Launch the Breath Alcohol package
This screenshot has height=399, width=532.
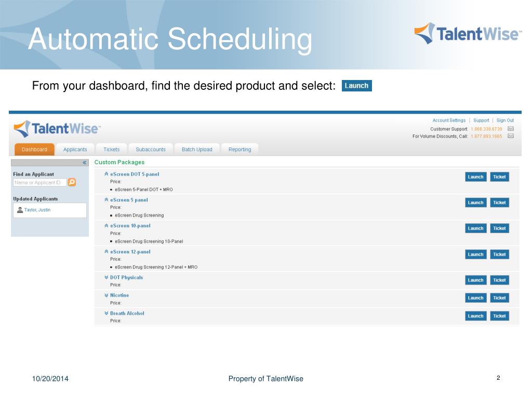click(x=476, y=316)
